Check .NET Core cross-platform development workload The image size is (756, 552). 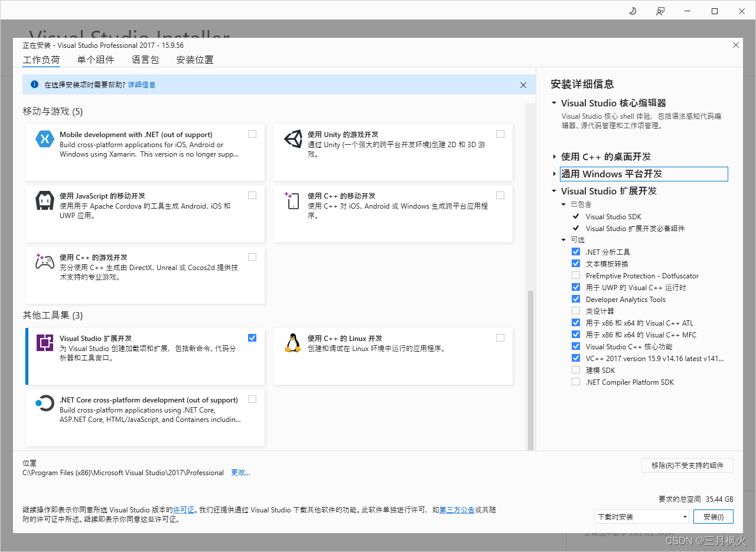(x=252, y=400)
